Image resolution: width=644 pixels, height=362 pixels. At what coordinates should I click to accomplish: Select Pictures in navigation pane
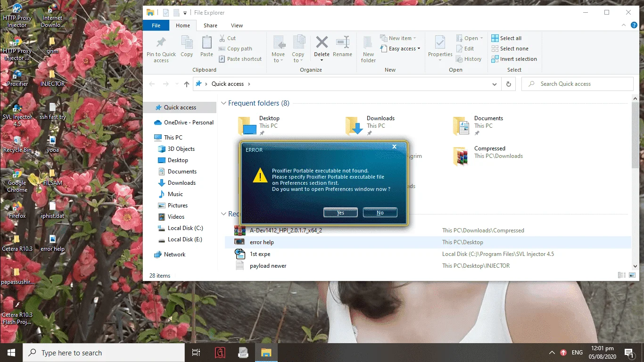(178, 206)
